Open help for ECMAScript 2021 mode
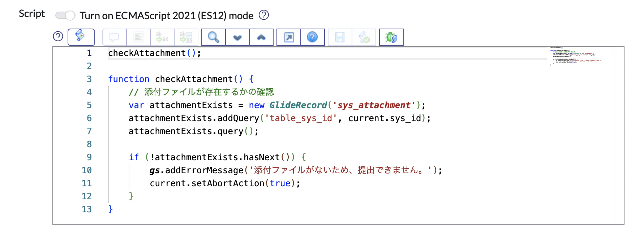This screenshot has height=238, width=644. 264,15
